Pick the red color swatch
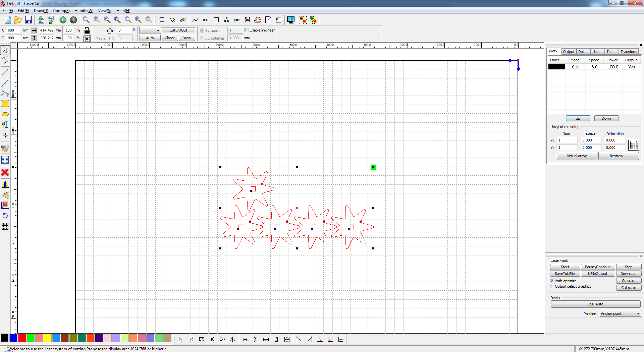This screenshot has height=352, width=644. [22, 338]
